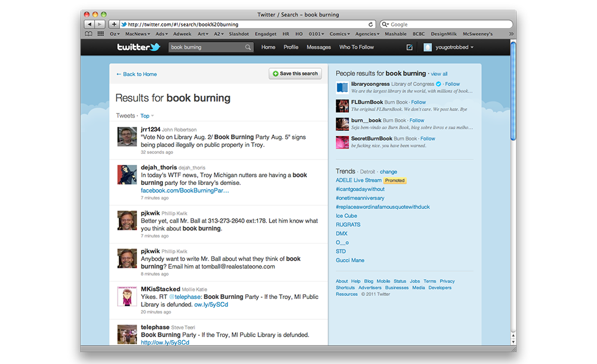Viewport: 597px width, 364px height.
Task: Open the Gucci Mane trend
Action: 350,260
